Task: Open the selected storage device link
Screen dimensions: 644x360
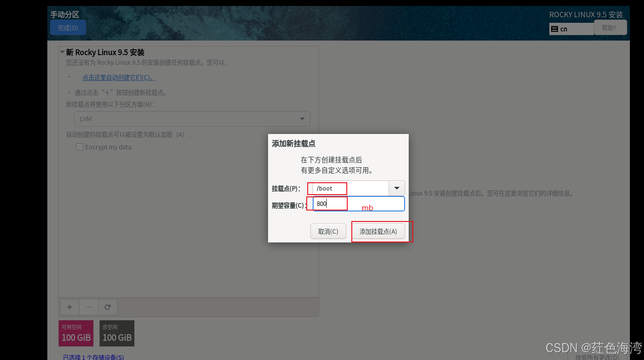Action: 93,357
